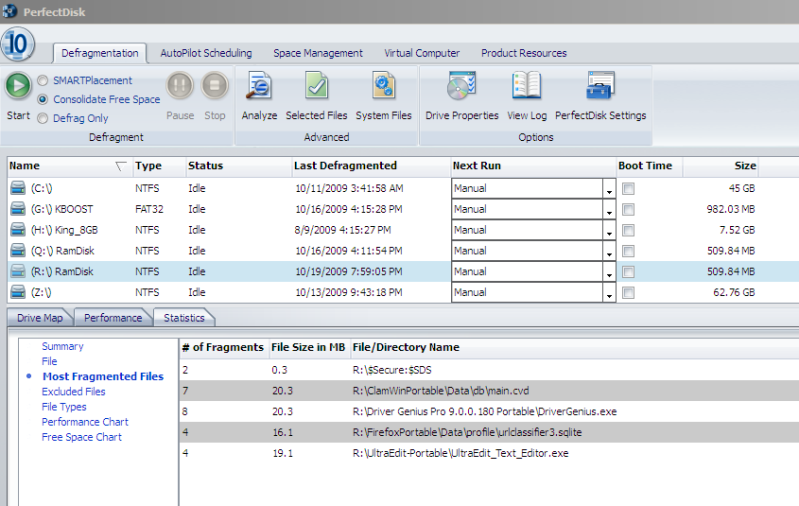Select the urlclassifier3.sqlite file row
The height and width of the screenshot is (506, 799).
(489, 433)
